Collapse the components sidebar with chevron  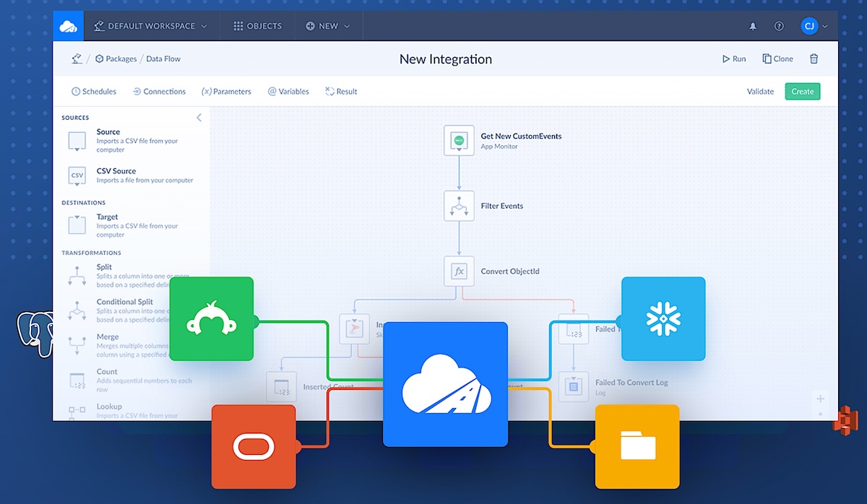coord(199,118)
